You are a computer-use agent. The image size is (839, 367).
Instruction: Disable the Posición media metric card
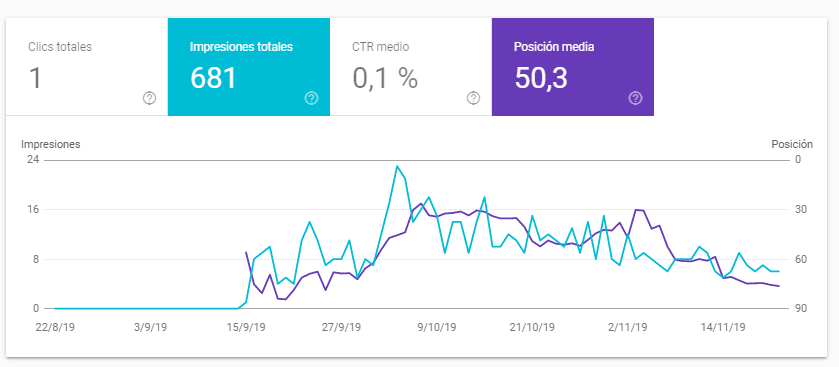[573, 67]
